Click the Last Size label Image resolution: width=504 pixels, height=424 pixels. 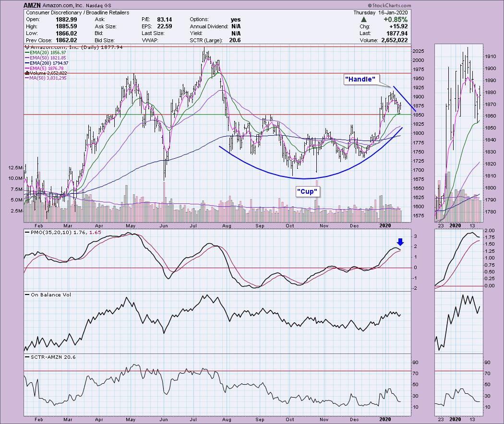pos(153,34)
